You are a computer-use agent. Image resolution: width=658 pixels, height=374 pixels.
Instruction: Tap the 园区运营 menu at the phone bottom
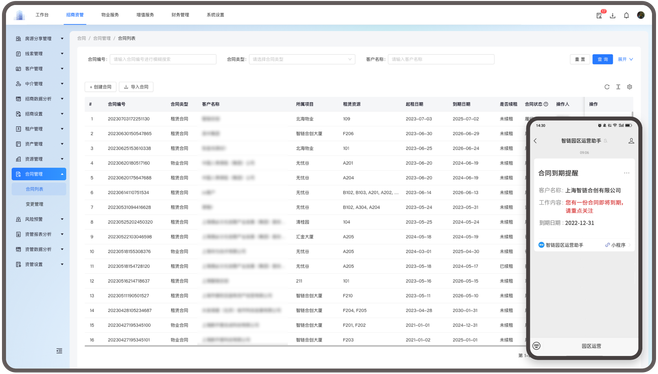(x=591, y=346)
